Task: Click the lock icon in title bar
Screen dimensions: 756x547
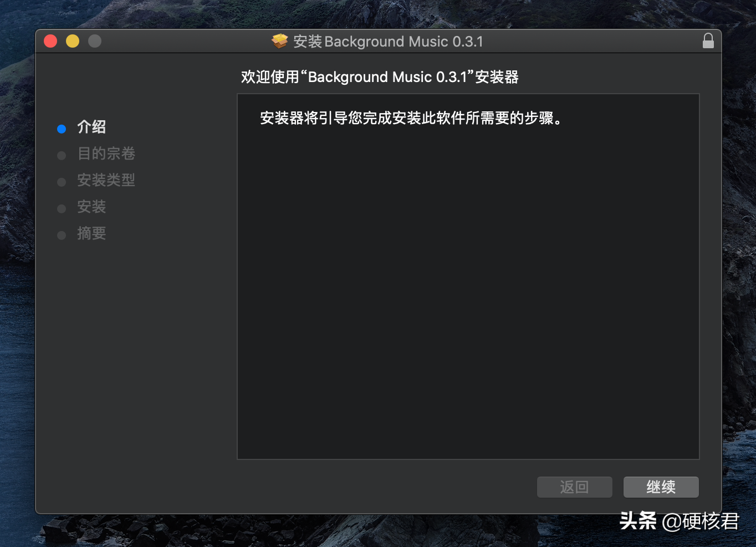Action: (x=708, y=41)
